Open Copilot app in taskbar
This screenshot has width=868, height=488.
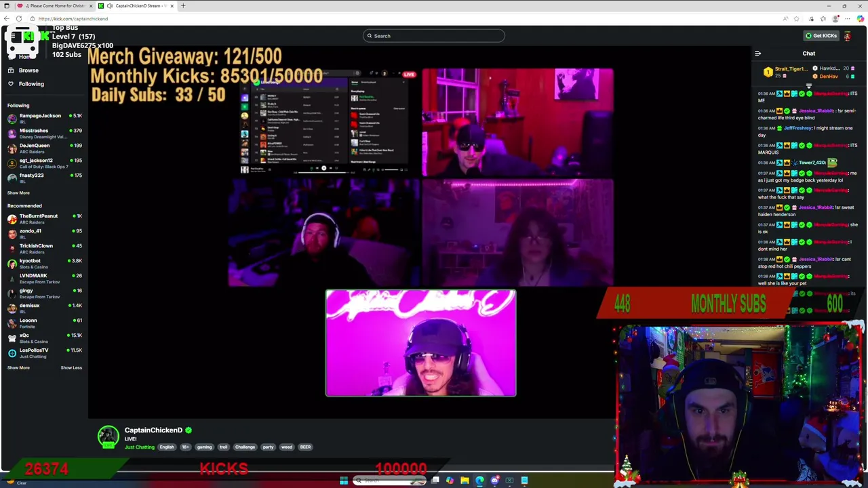450,481
